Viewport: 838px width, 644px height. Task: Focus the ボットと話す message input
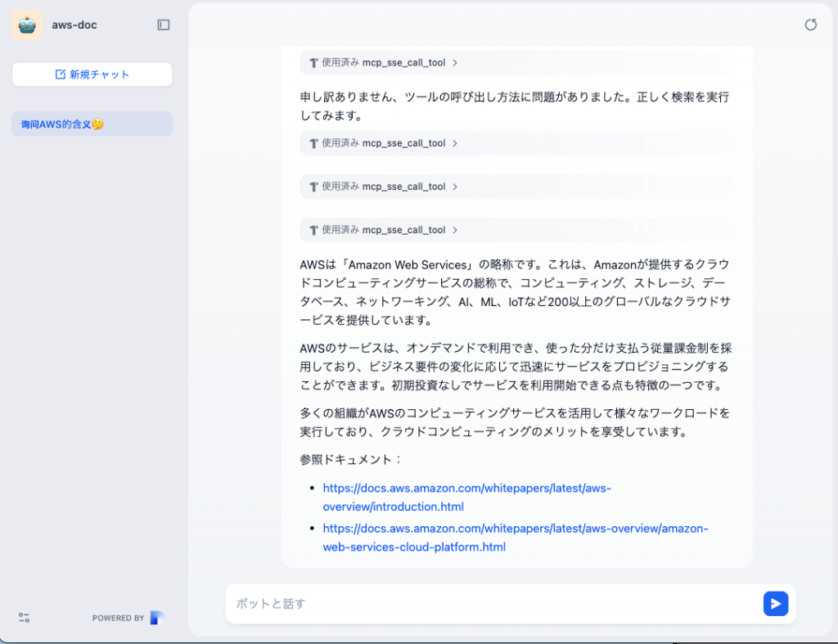click(492, 603)
